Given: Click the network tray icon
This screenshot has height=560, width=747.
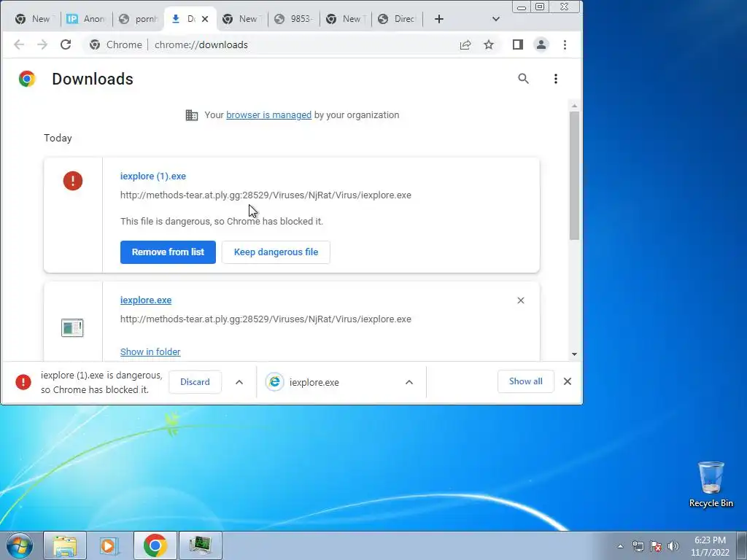Looking at the screenshot, I should 638,546.
